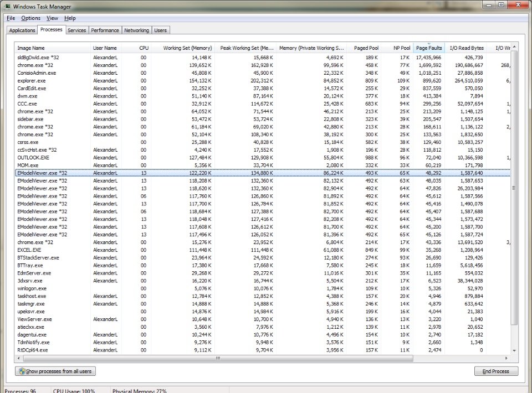Viewport: 532px width, 393px height.
Task: Switch to the Applications tab
Action: 22,30
